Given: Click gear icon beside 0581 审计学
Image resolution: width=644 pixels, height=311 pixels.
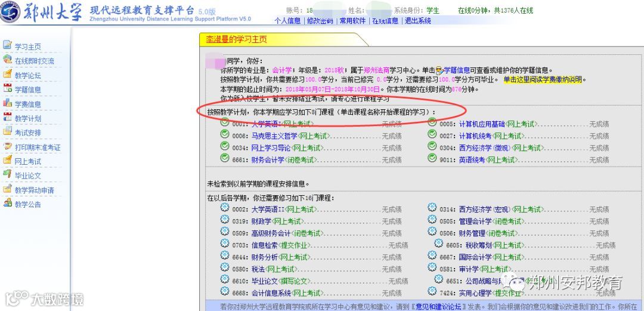Looking at the screenshot, I should click(x=432, y=267).
